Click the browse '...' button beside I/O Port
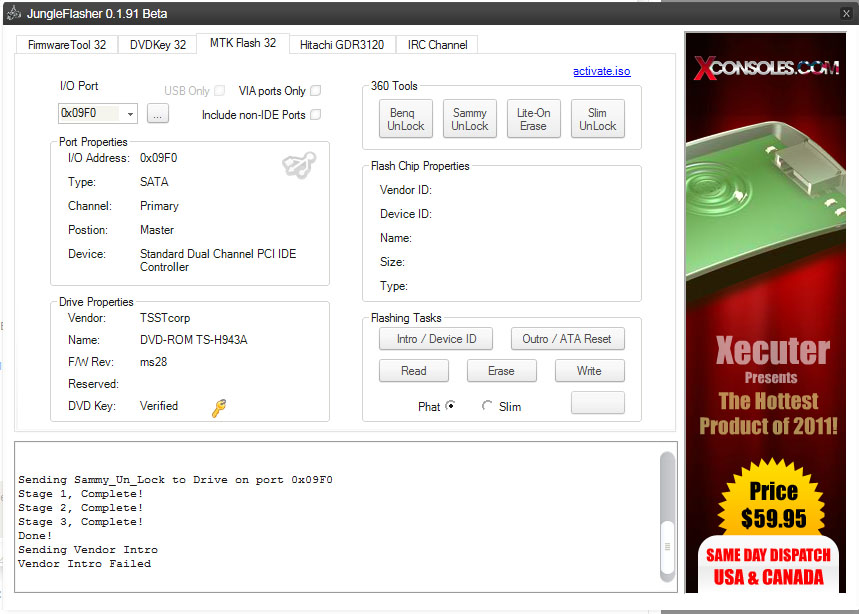The height and width of the screenshot is (614, 859). click(157, 114)
